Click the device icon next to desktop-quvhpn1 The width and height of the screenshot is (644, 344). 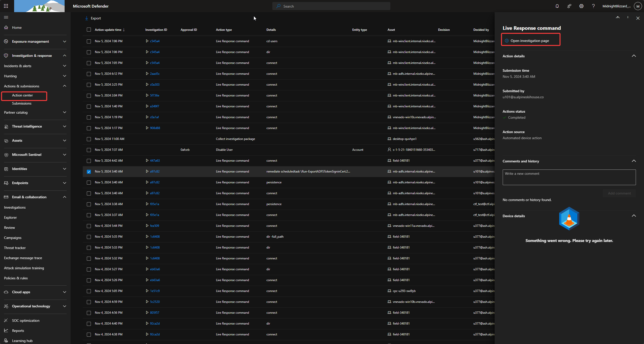click(389, 139)
